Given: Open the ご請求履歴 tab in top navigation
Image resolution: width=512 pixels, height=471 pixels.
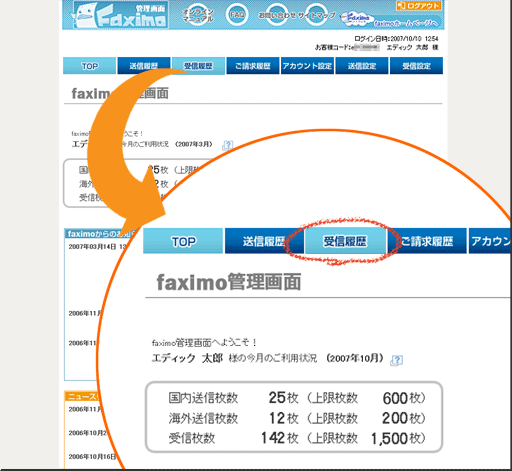Looking at the screenshot, I should tap(253, 66).
